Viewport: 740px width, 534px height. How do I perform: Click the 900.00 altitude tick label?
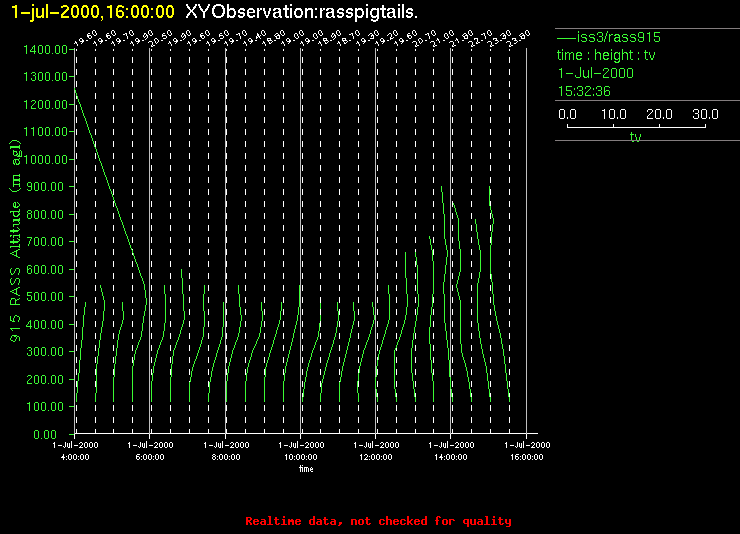pyautogui.click(x=47, y=187)
